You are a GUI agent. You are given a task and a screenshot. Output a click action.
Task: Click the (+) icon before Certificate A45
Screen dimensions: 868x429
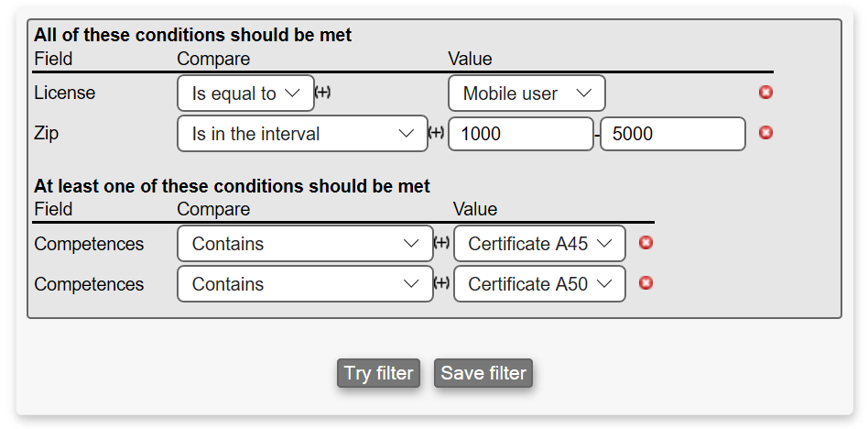pyautogui.click(x=441, y=243)
